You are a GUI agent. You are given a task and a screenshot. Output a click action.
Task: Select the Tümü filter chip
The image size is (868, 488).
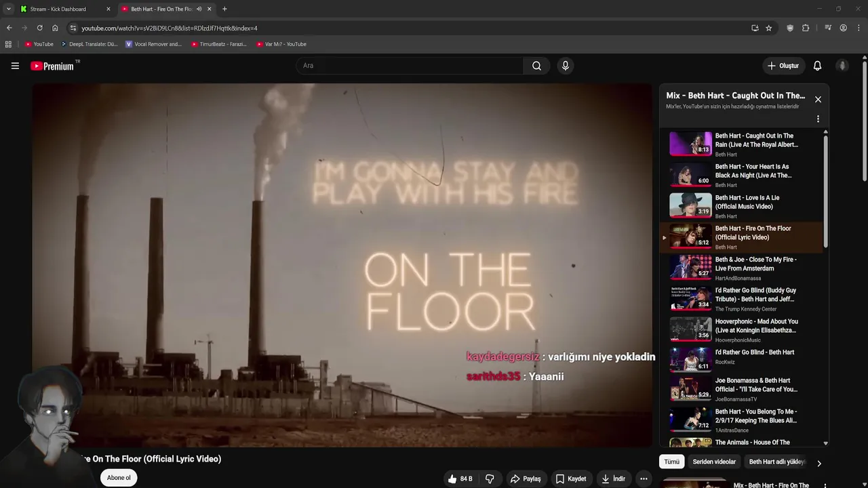tap(671, 462)
